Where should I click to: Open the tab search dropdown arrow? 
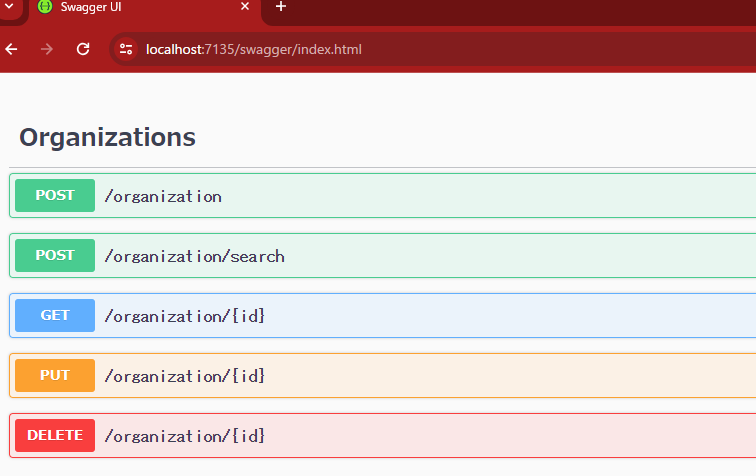click(x=9, y=7)
